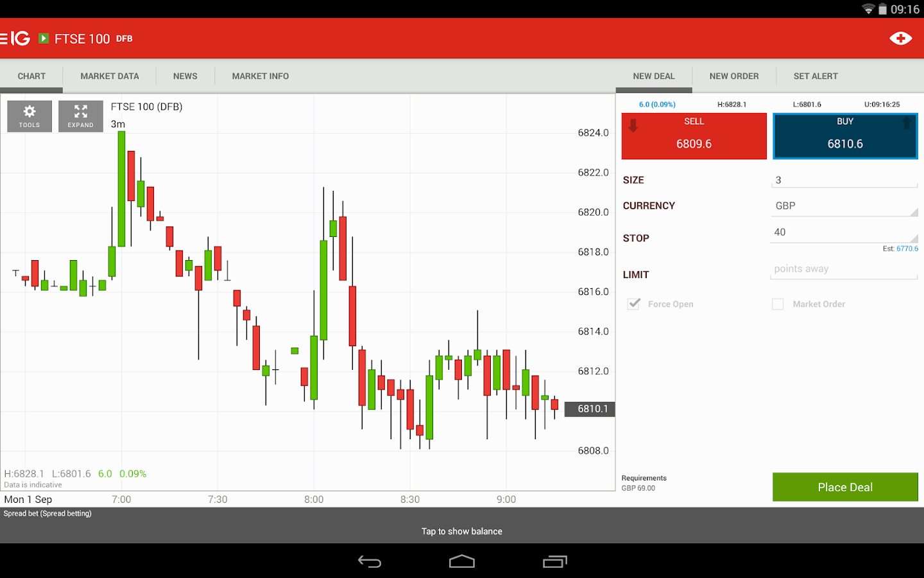Tap the green play market status icon
Image resolution: width=924 pixels, height=578 pixels.
44,39
